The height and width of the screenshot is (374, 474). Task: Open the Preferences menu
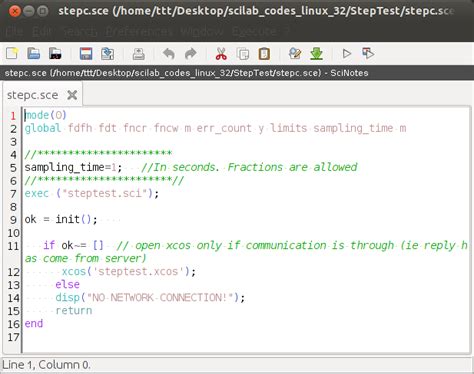point(139,32)
